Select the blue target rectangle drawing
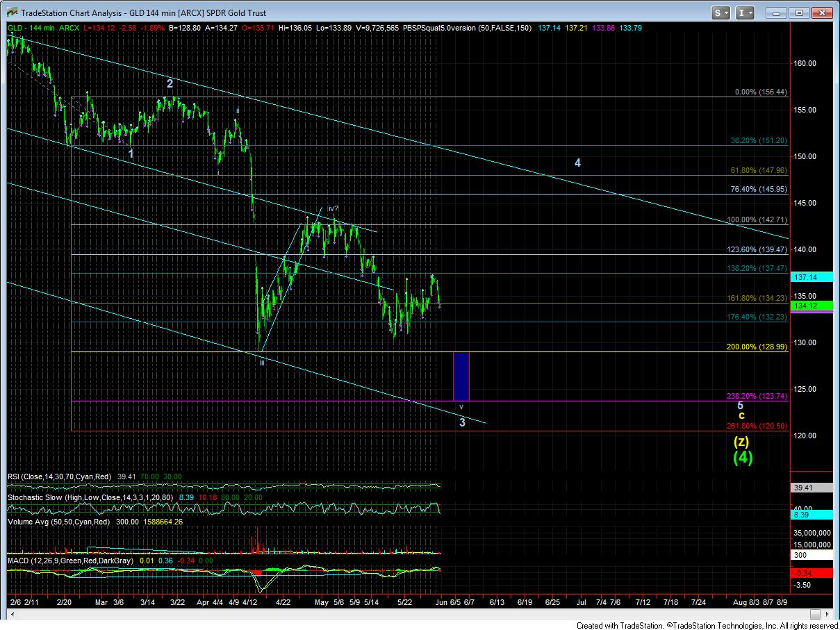Image resolution: width=840 pixels, height=630 pixels. click(x=461, y=376)
